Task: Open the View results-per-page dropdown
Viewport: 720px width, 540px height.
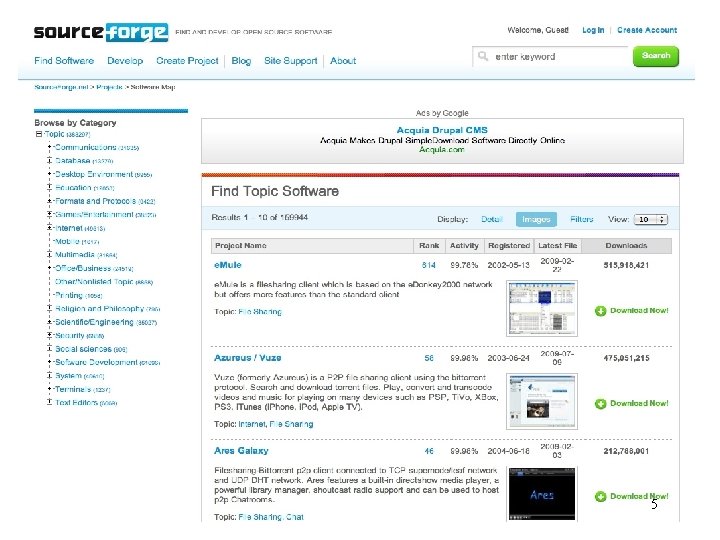Action: [x=650, y=219]
